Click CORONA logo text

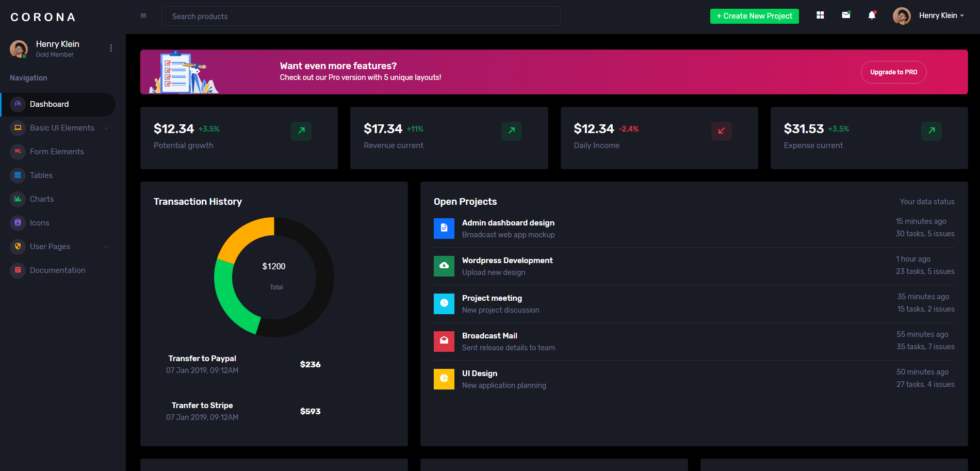point(43,17)
